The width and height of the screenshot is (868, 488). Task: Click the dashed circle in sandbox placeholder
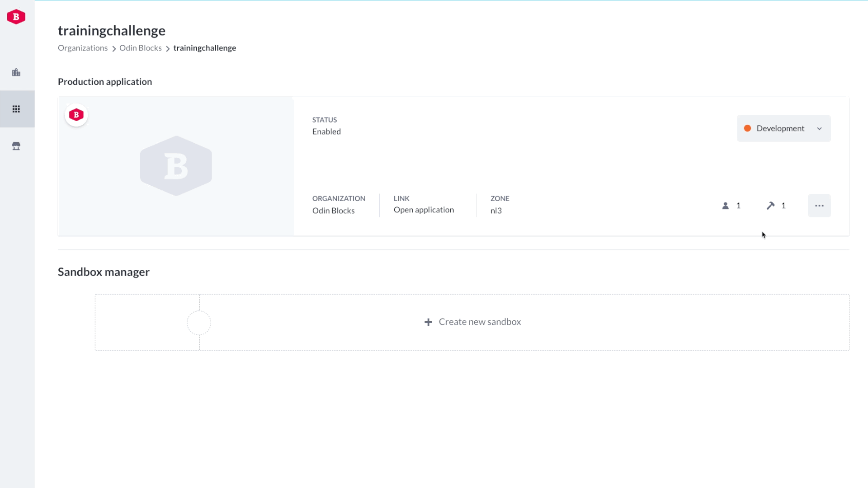coord(199,323)
